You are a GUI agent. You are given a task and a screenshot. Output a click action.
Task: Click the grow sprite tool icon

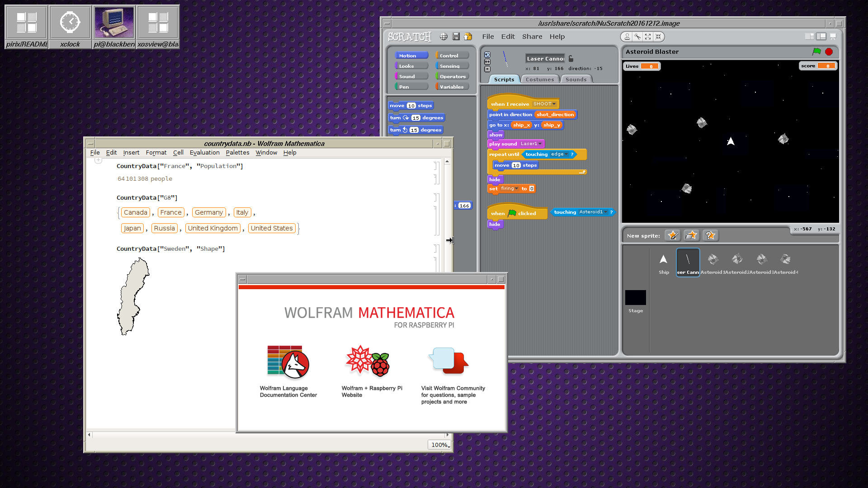coord(648,37)
